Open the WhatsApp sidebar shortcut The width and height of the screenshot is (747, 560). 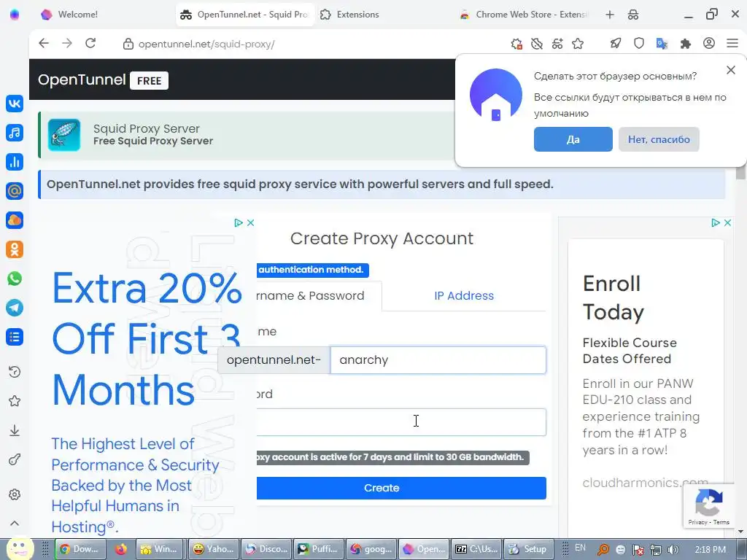pos(15,279)
